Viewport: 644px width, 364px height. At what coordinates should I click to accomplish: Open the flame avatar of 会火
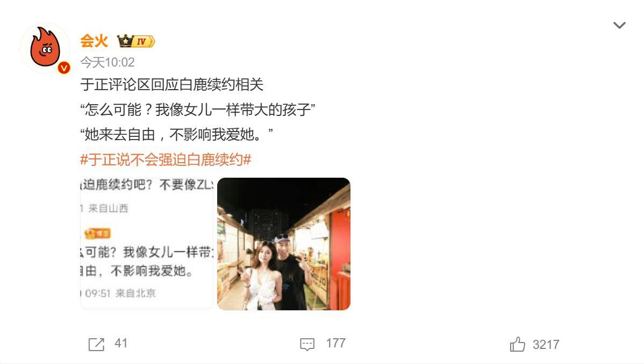(x=45, y=48)
